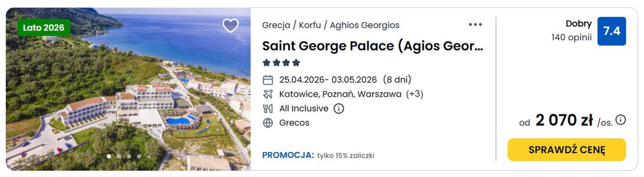This screenshot has height=177, width=644.
Task: Click the PROMOCJA 15% zaliczki label
Action: click(x=318, y=155)
